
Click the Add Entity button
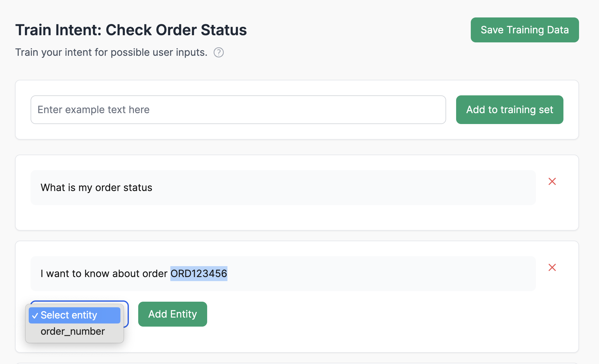click(173, 314)
